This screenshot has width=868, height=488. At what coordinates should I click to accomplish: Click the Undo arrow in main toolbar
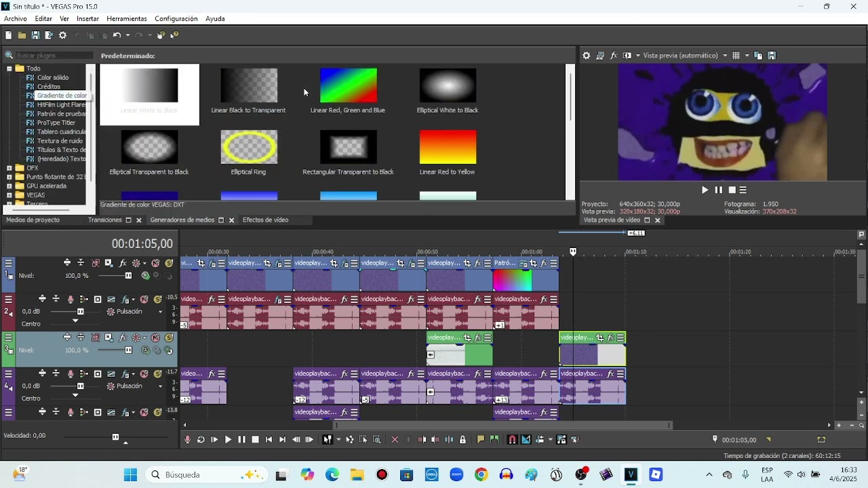pyautogui.click(x=117, y=35)
